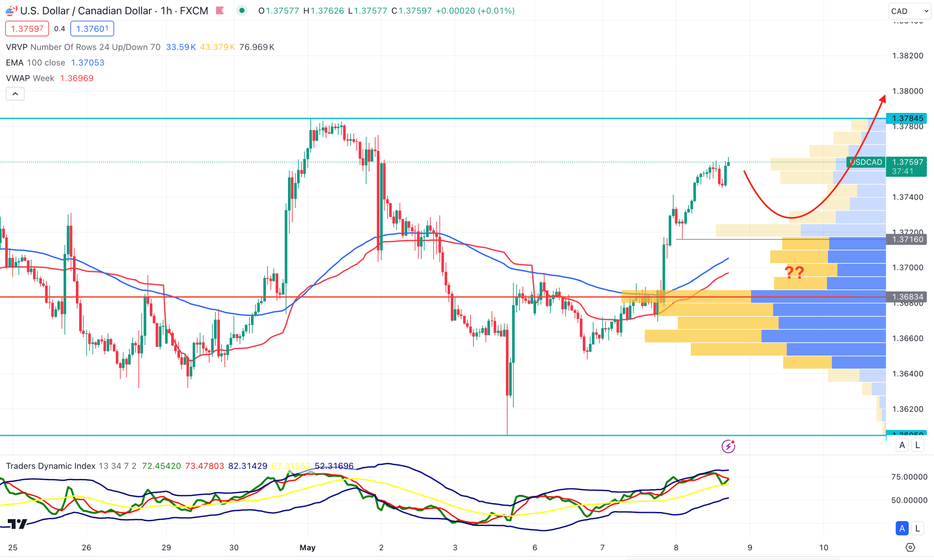934x560 pixels.
Task: Click the red double question mark annotation
Action: (794, 272)
